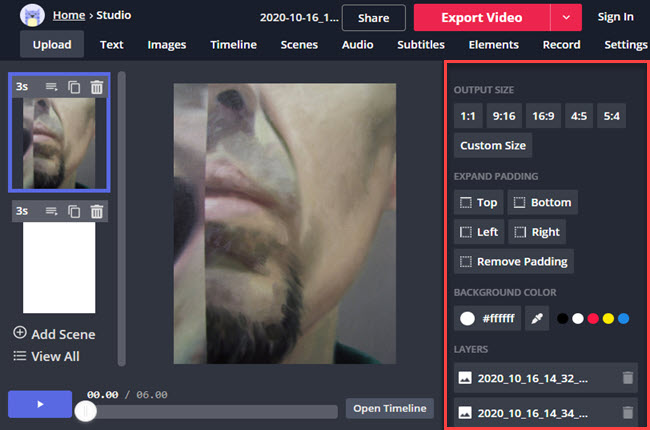
Task: Duplicate the first scene
Action: (74, 87)
